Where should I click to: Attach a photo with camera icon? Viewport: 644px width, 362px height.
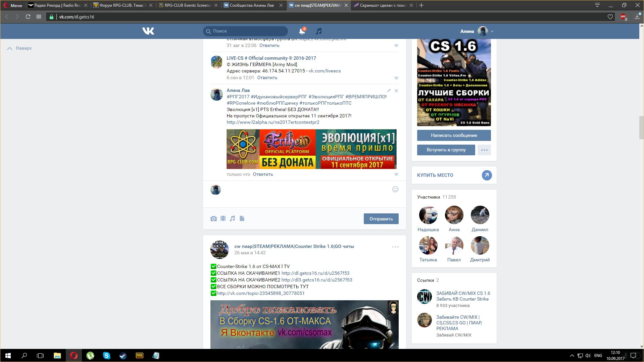tap(213, 219)
